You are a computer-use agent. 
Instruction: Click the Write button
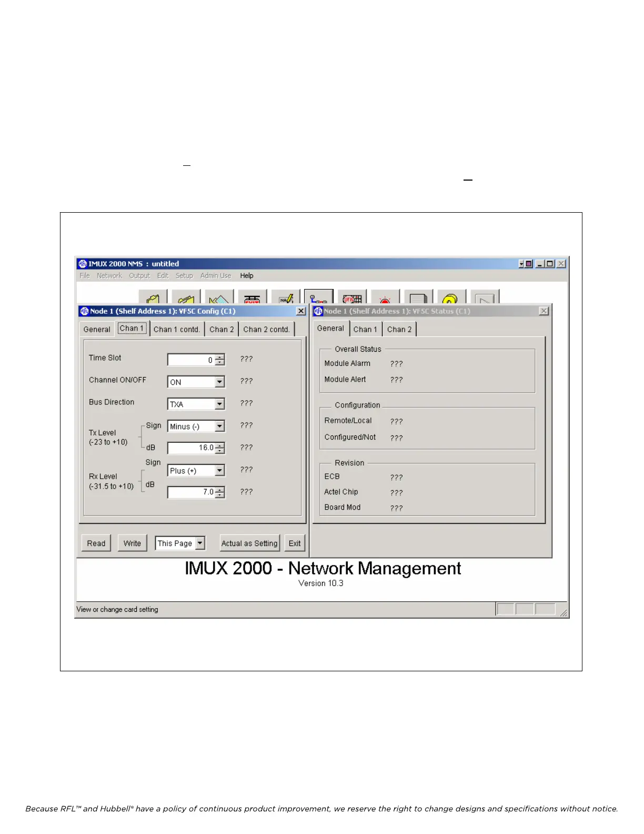(x=132, y=543)
